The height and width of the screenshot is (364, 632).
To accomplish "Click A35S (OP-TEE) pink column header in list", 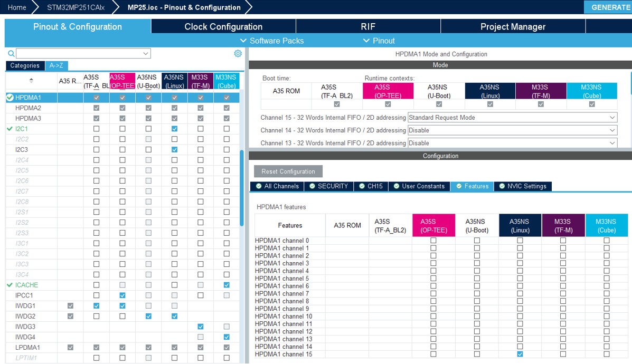I will pos(122,81).
